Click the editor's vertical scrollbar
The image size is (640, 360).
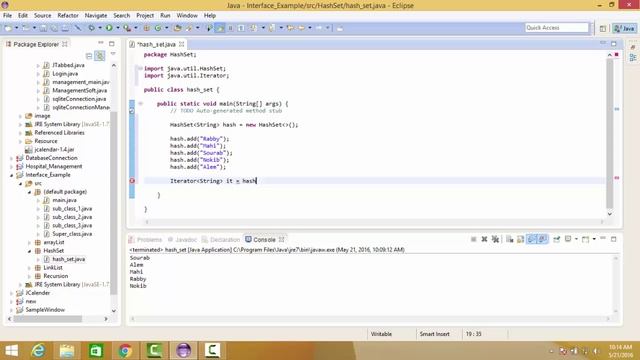point(609,133)
